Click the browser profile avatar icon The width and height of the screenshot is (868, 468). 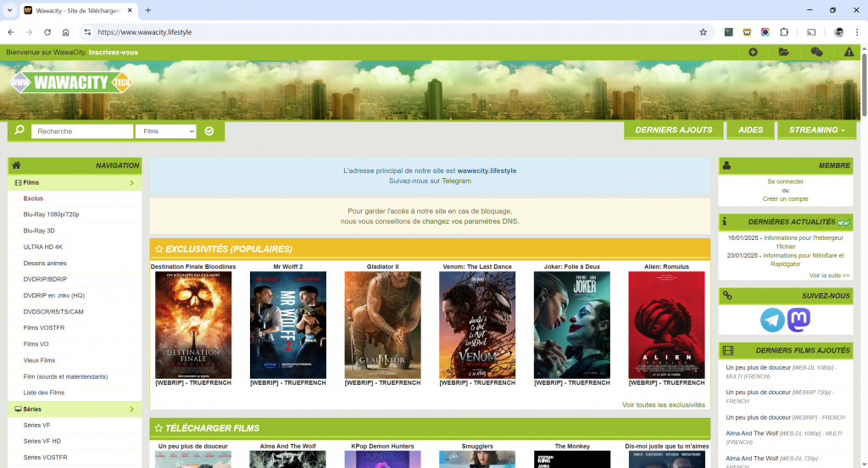(838, 32)
